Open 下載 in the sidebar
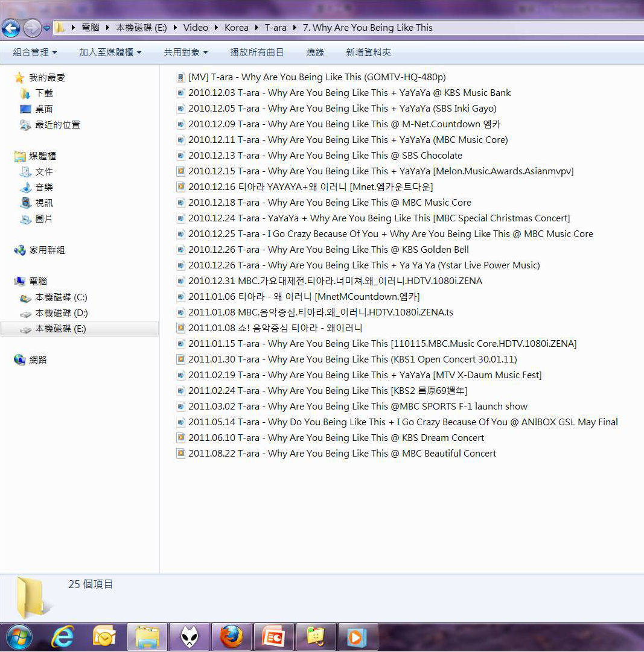Image resolution: width=644 pixels, height=652 pixels. point(43,93)
